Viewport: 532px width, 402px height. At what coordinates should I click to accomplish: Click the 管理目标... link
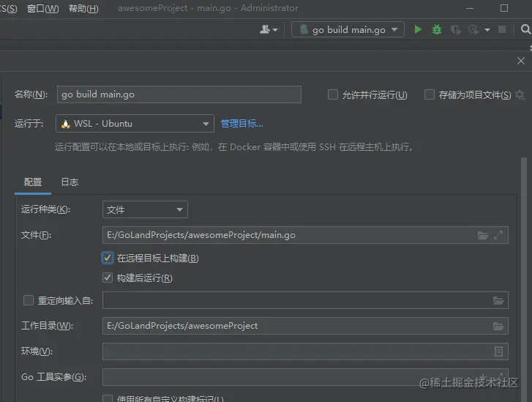tap(242, 124)
